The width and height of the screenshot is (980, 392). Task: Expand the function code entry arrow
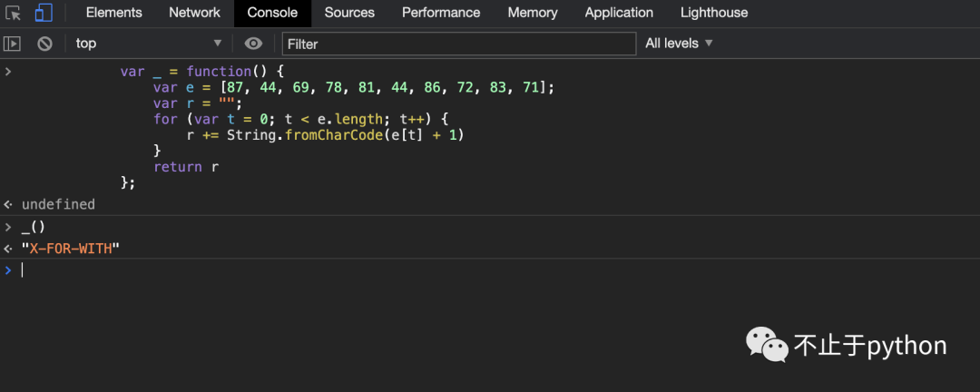(8, 71)
